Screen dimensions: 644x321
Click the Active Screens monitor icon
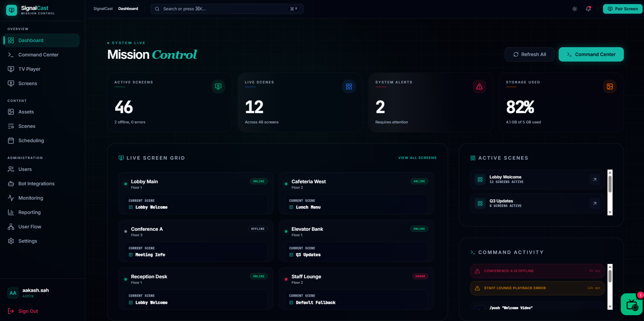tap(218, 86)
